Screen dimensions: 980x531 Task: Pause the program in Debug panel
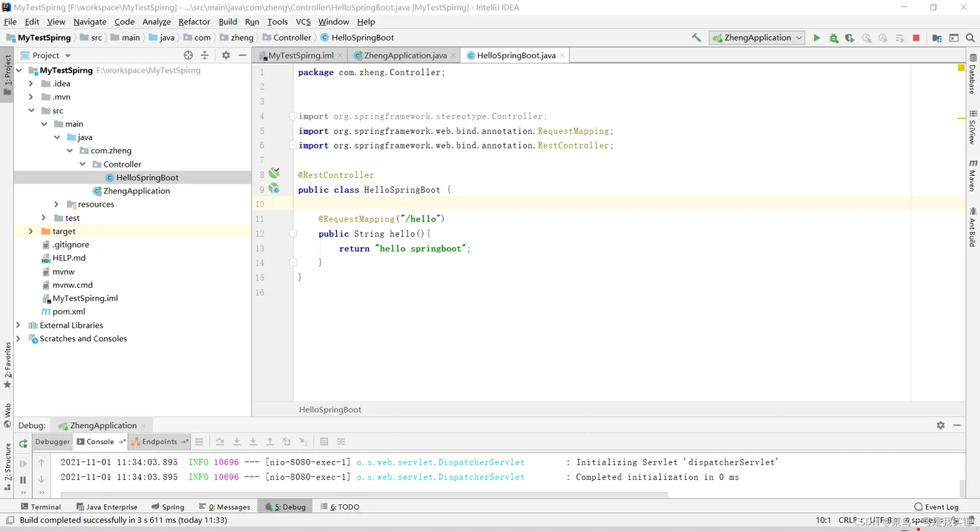(x=23, y=480)
